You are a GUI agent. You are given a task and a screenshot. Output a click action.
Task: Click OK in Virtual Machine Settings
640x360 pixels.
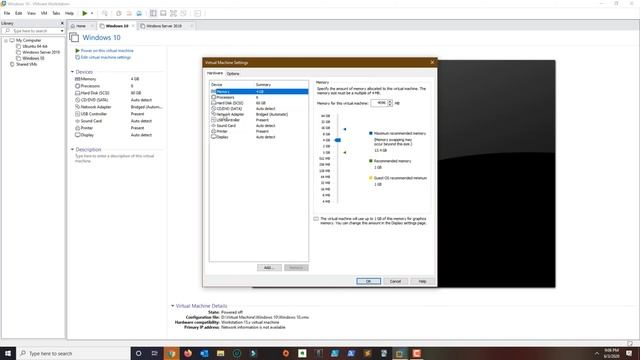pyautogui.click(x=369, y=281)
